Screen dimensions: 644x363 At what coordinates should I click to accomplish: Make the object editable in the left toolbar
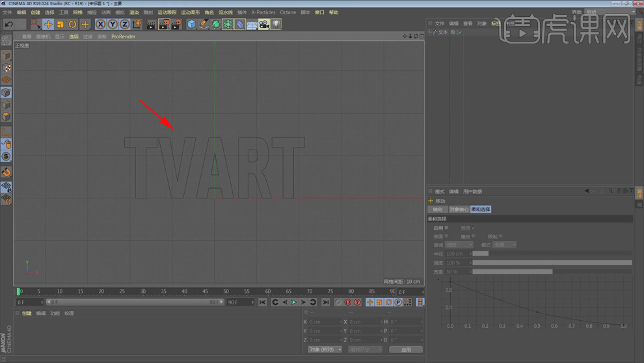(6, 40)
